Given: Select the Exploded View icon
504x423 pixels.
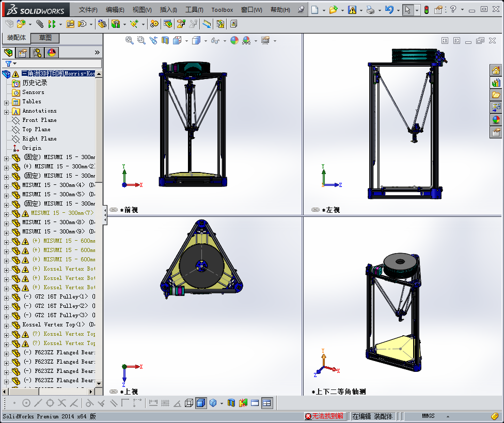Looking at the screenshot, I should (x=180, y=24).
